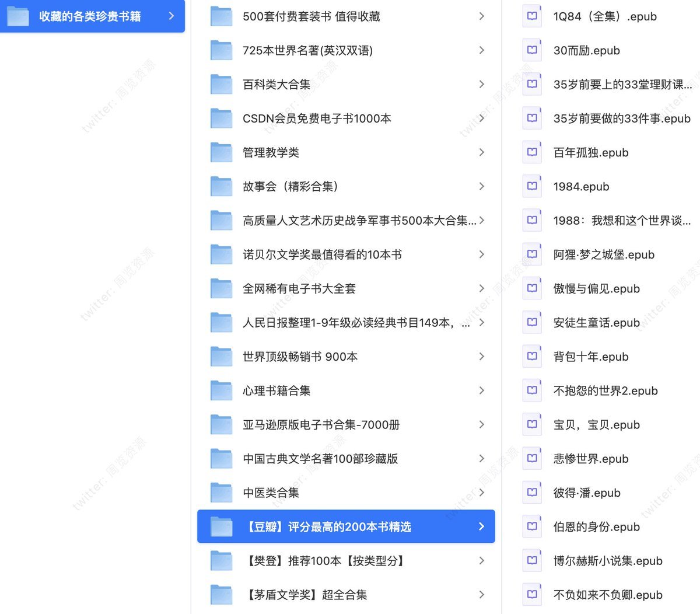Open 世界顶级畅销书 900本 folder
Screen dimensions: 700x614
[x=346, y=357]
